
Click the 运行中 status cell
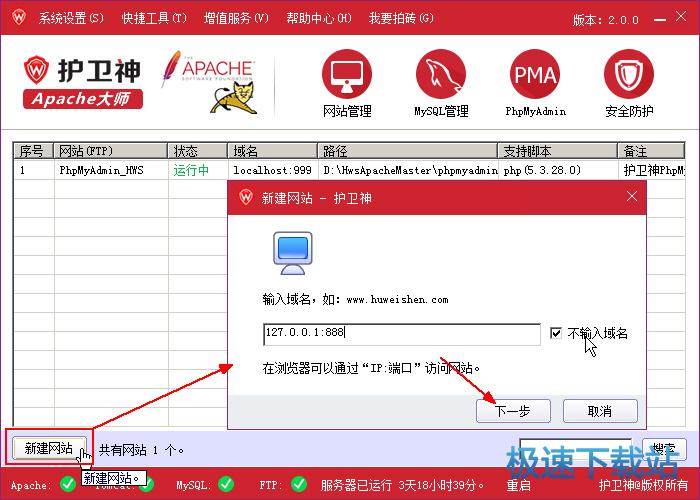point(191,170)
